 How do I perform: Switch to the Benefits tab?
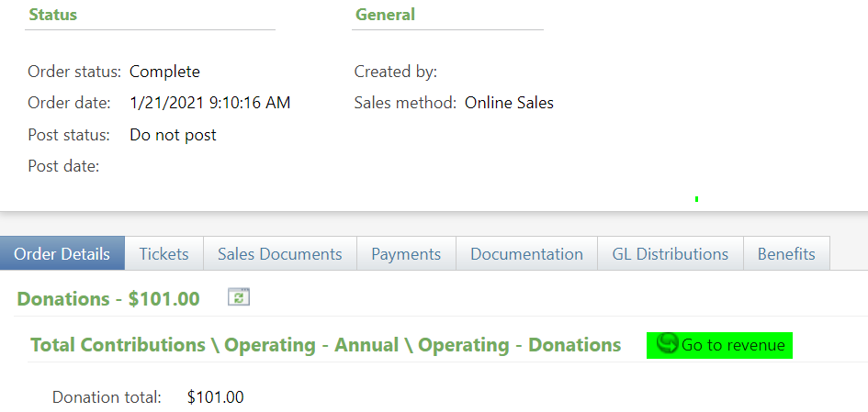click(x=786, y=253)
